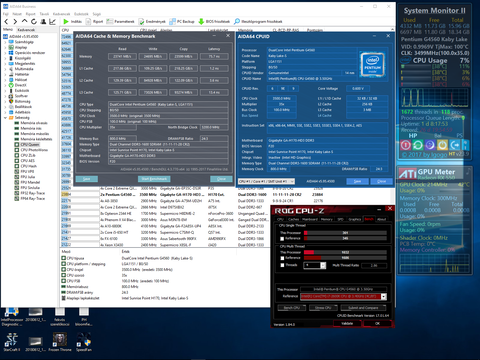
Task: Click the driver update search toolbar item
Action: pyautogui.click(x=258, y=22)
